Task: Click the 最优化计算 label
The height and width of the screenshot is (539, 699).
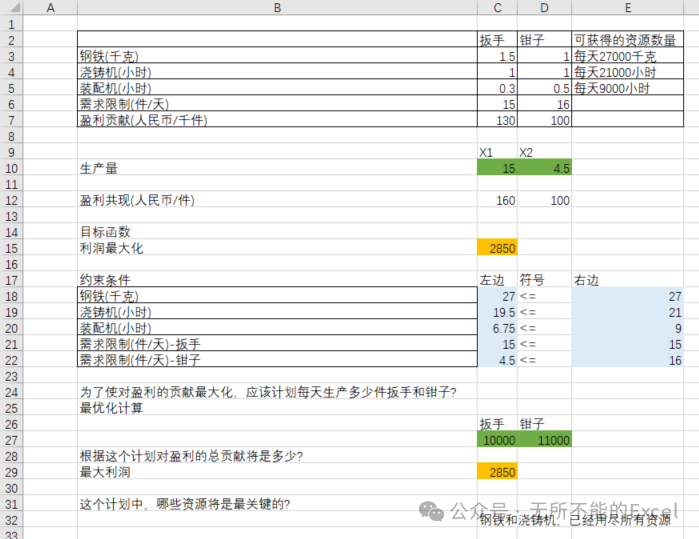Action: [x=111, y=408]
